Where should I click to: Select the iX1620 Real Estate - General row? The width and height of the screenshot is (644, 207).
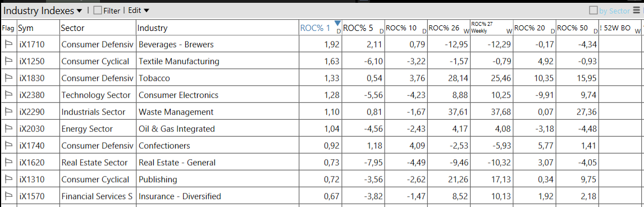click(322, 162)
